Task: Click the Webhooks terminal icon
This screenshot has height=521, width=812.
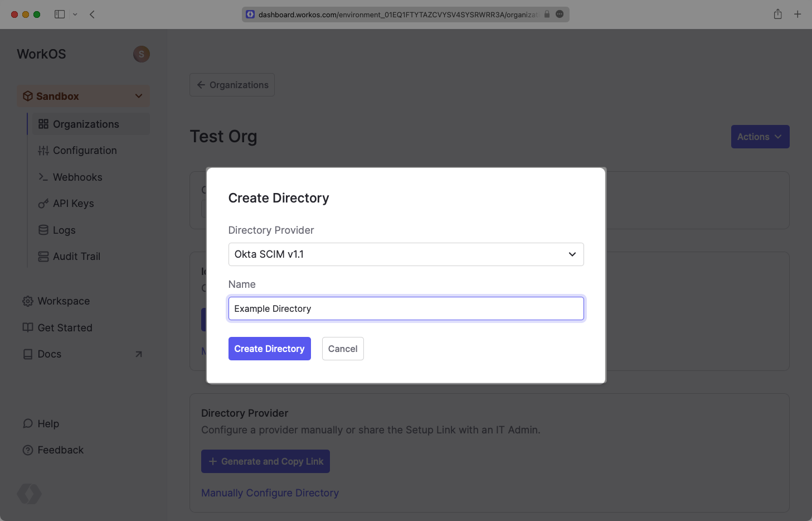Action: [x=43, y=177]
